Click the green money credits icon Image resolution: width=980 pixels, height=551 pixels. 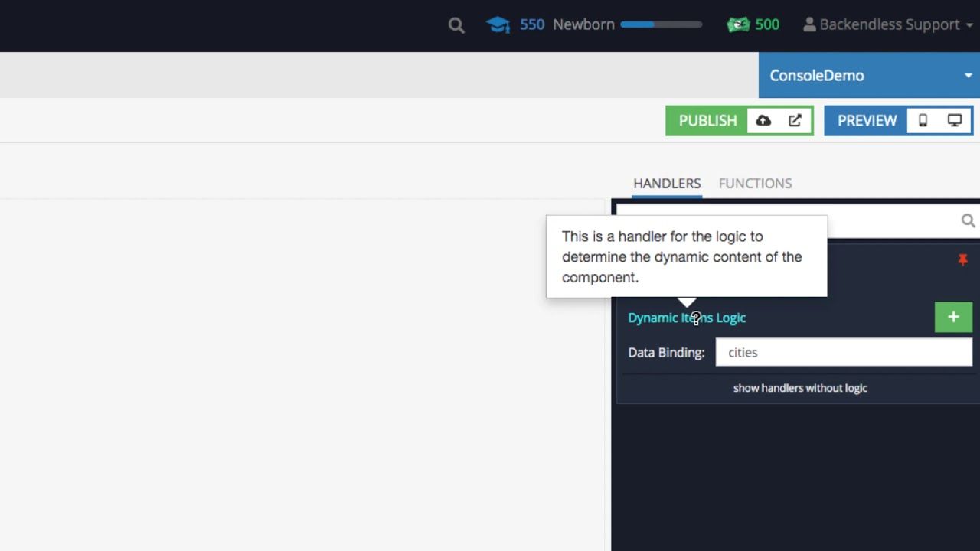point(738,24)
